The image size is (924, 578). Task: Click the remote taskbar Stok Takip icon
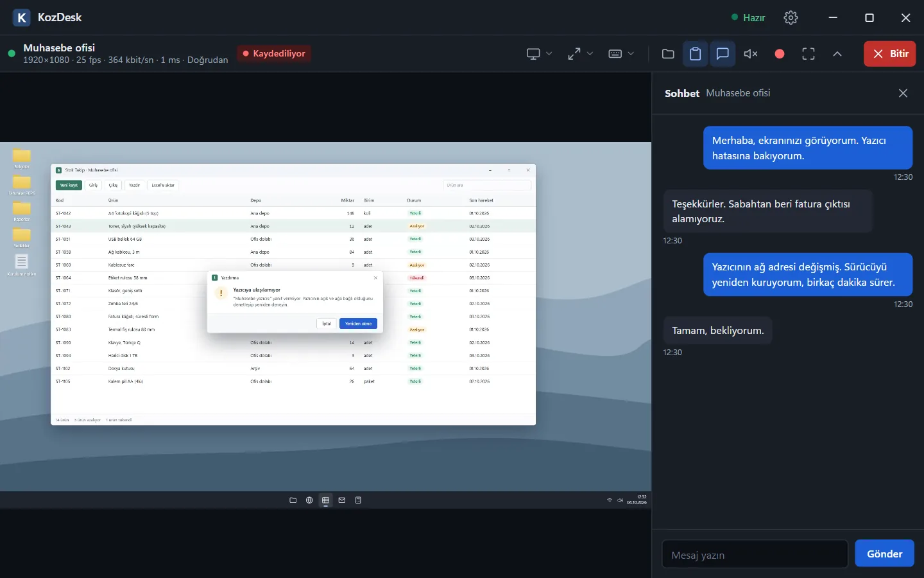tap(326, 500)
